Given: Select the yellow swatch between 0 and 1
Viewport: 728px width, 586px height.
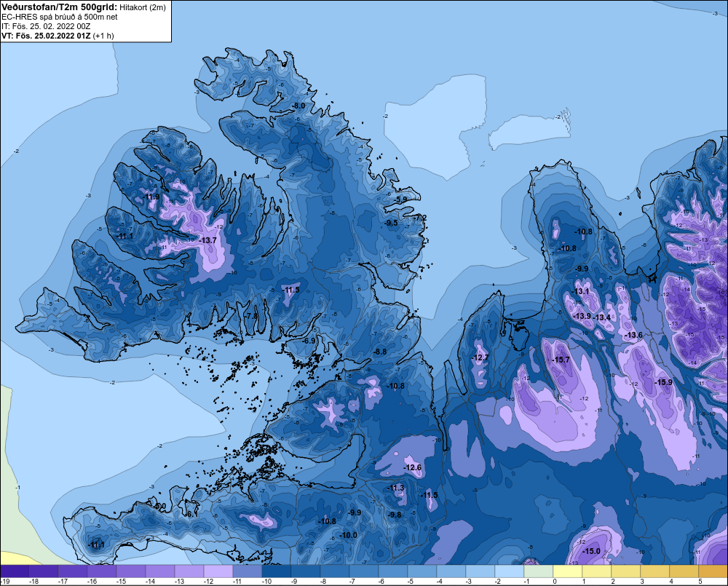Looking at the screenshot, I should point(567,571).
